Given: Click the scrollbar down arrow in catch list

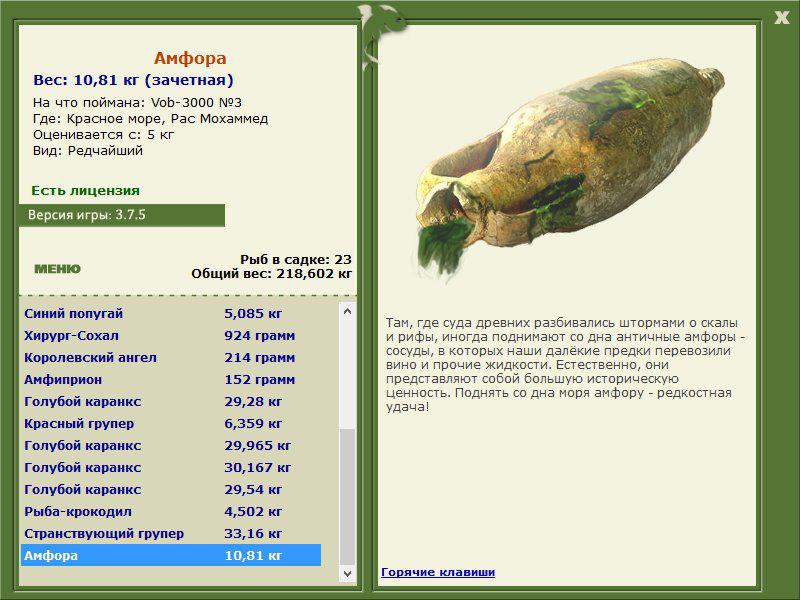Looking at the screenshot, I should click(347, 573).
